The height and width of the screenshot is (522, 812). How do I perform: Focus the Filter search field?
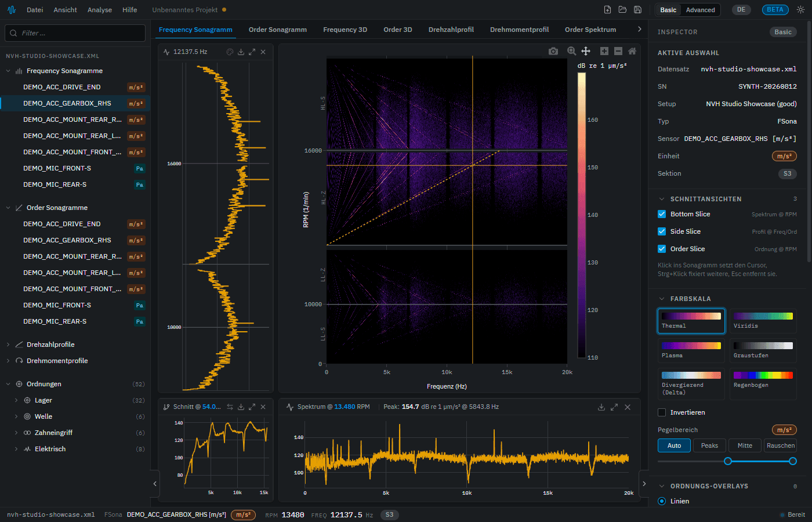pyautogui.click(x=75, y=33)
